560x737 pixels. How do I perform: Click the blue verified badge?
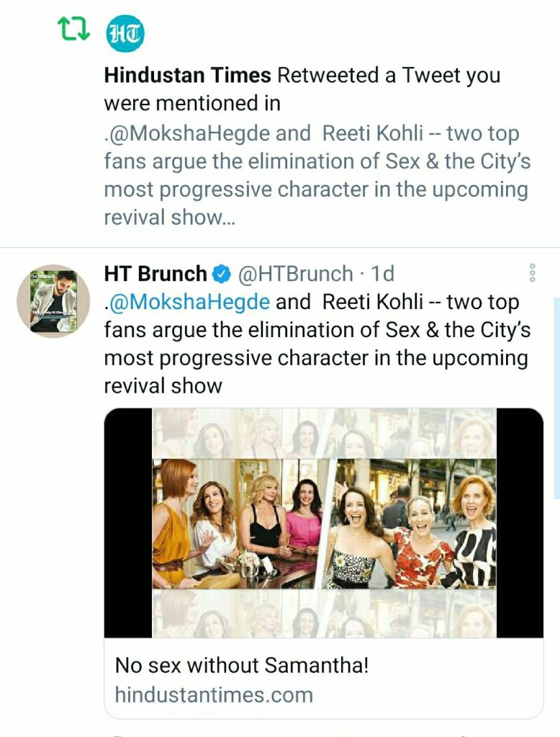(x=221, y=274)
